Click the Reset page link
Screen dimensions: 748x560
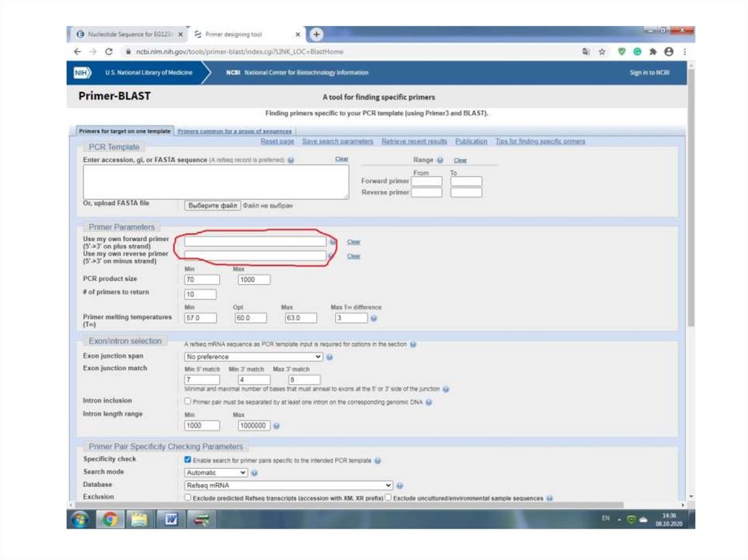pyautogui.click(x=277, y=141)
